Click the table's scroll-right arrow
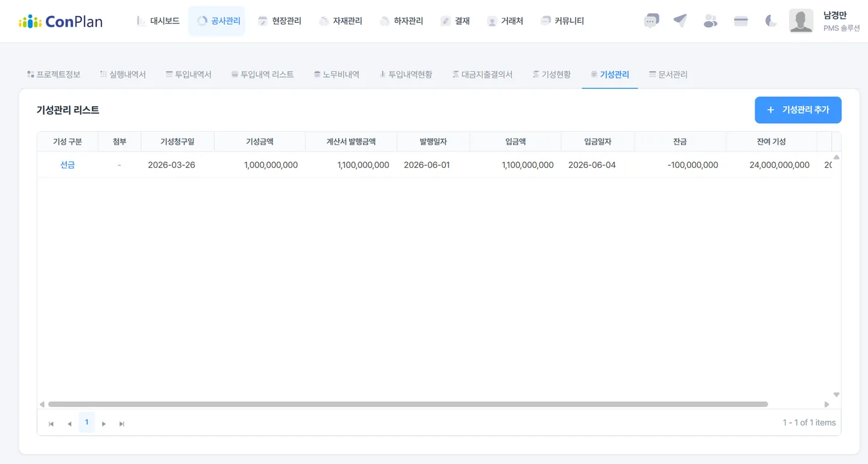 coord(827,404)
